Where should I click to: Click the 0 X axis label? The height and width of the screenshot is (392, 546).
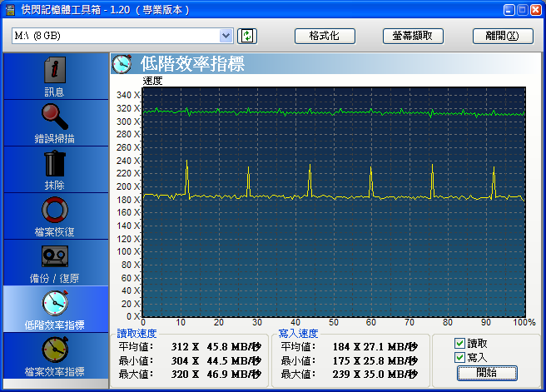click(x=133, y=316)
